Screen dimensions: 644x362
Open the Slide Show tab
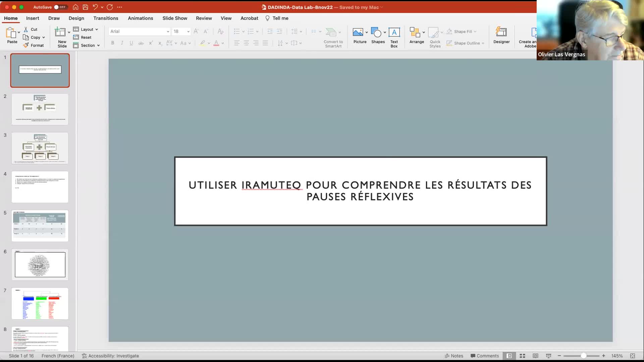pyautogui.click(x=175, y=18)
